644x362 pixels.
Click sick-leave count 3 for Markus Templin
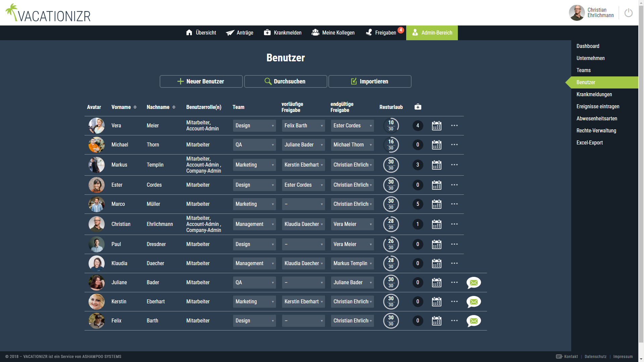(x=418, y=165)
